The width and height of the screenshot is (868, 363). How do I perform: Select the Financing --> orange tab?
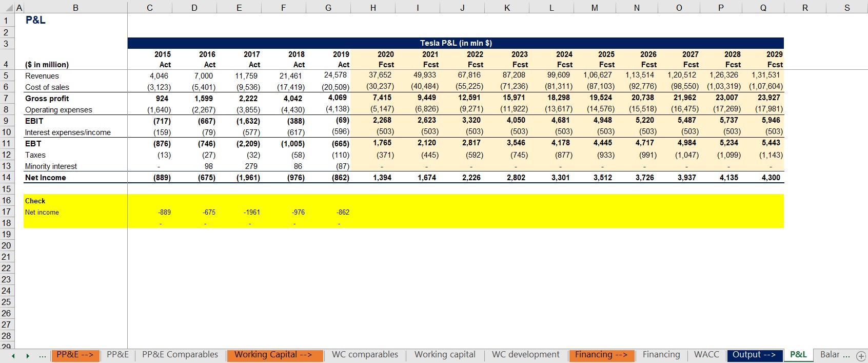[601, 355]
